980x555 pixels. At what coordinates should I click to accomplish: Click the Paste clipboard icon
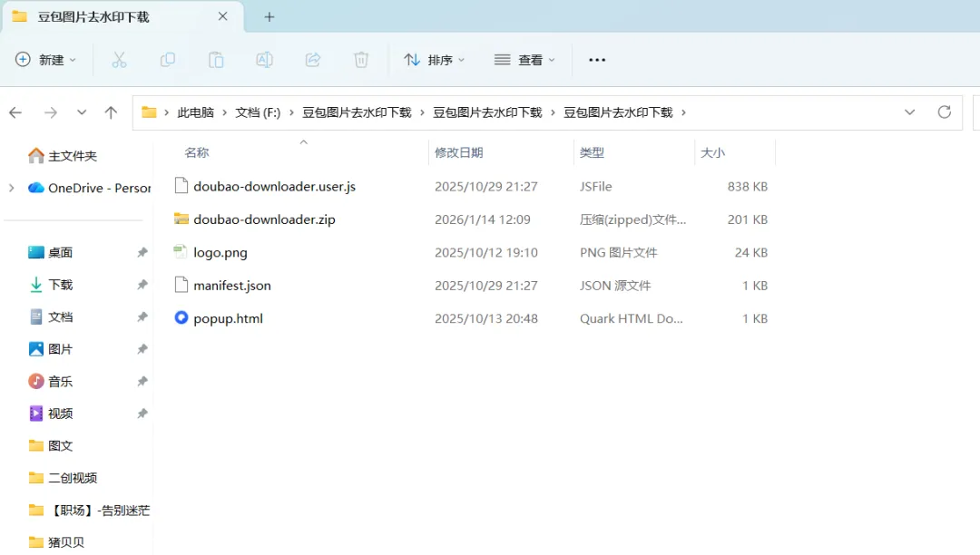(x=216, y=60)
